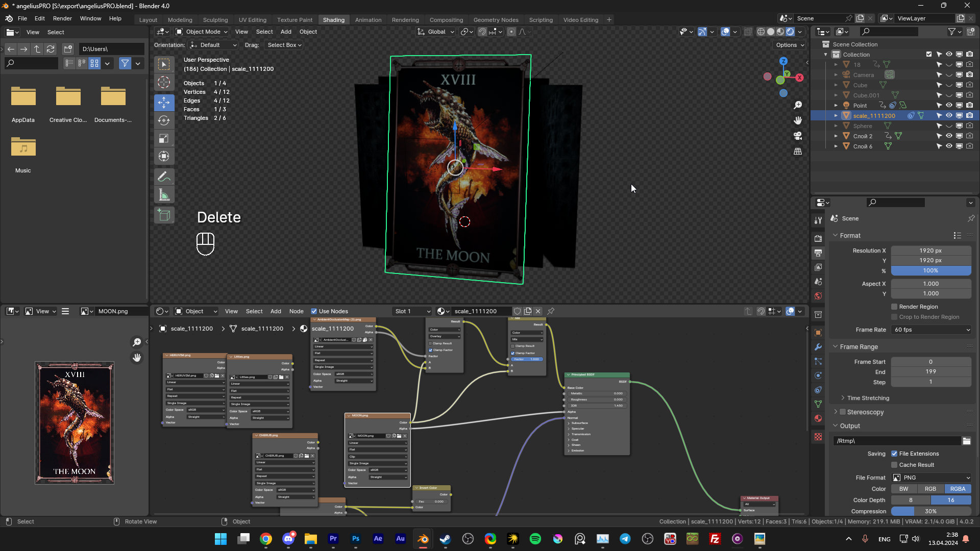Go to parent directory in file browser
980x551 pixels.
[x=37, y=49]
